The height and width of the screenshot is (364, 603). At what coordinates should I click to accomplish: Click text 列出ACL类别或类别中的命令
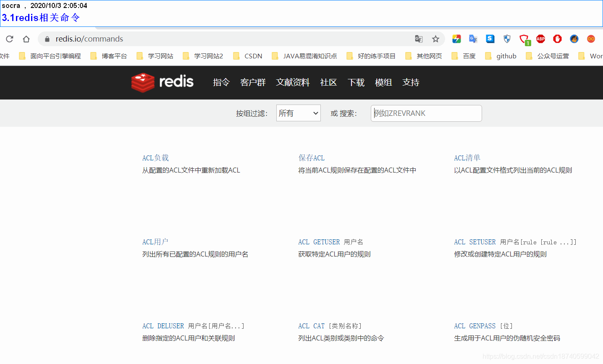tap(341, 338)
